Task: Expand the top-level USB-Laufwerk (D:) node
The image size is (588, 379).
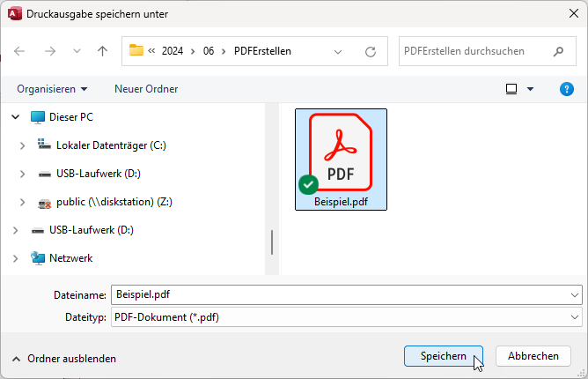Action: tap(15, 230)
